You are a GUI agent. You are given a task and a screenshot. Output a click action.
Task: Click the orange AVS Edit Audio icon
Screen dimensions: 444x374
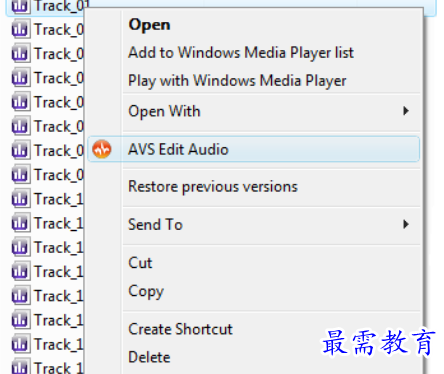[102, 149]
